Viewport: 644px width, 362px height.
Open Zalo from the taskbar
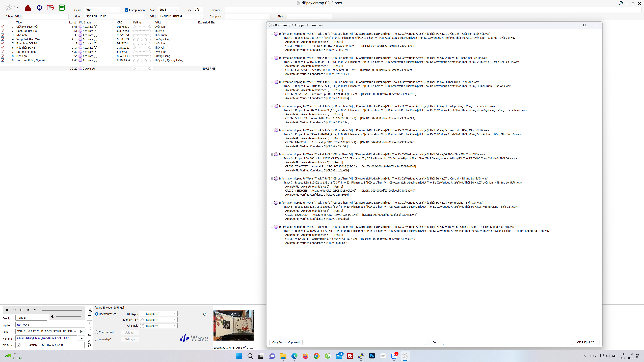394,356
